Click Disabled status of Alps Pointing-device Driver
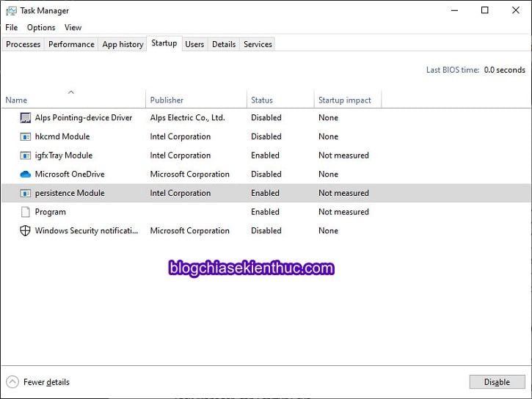 pyautogui.click(x=266, y=117)
